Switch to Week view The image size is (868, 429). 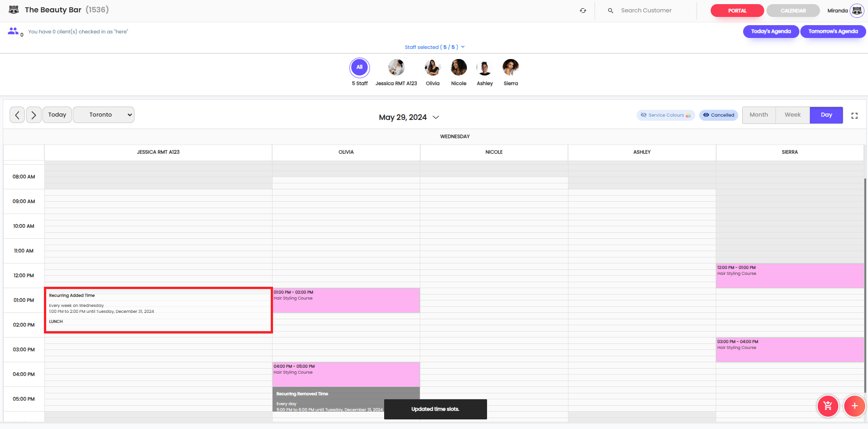pyautogui.click(x=793, y=115)
